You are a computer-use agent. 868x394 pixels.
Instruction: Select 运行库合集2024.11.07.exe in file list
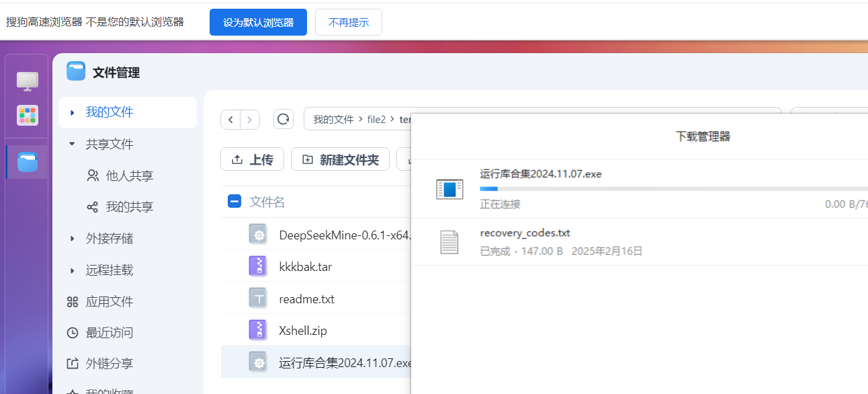(345, 362)
